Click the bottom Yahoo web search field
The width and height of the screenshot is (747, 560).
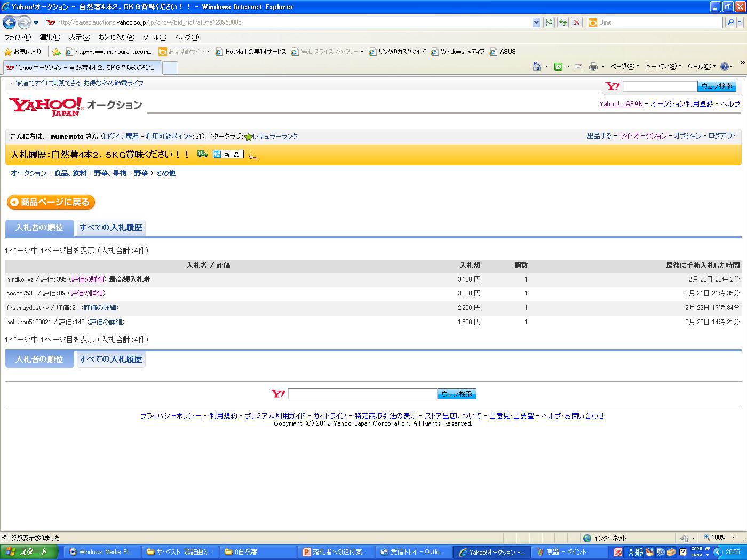[x=362, y=394]
